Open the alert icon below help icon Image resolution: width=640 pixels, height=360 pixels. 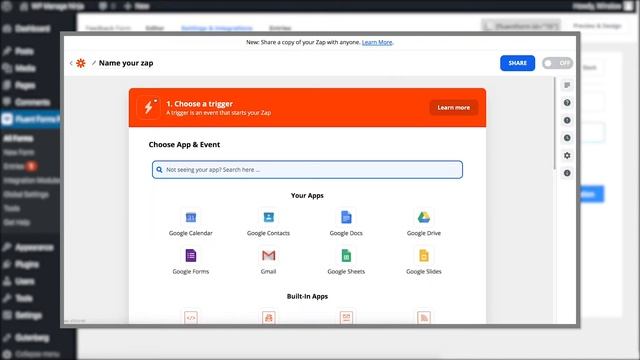click(567, 120)
